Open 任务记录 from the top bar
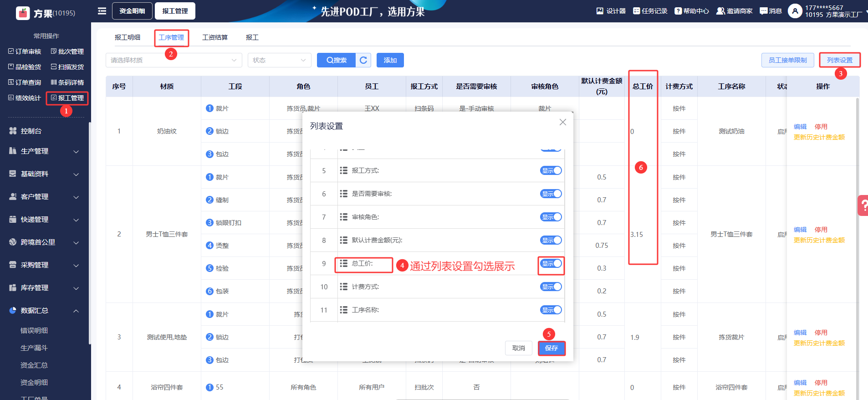This screenshot has width=868, height=400. point(650,11)
